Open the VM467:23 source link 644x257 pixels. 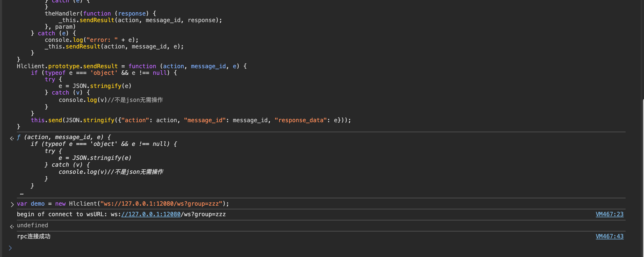click(610, 214)
